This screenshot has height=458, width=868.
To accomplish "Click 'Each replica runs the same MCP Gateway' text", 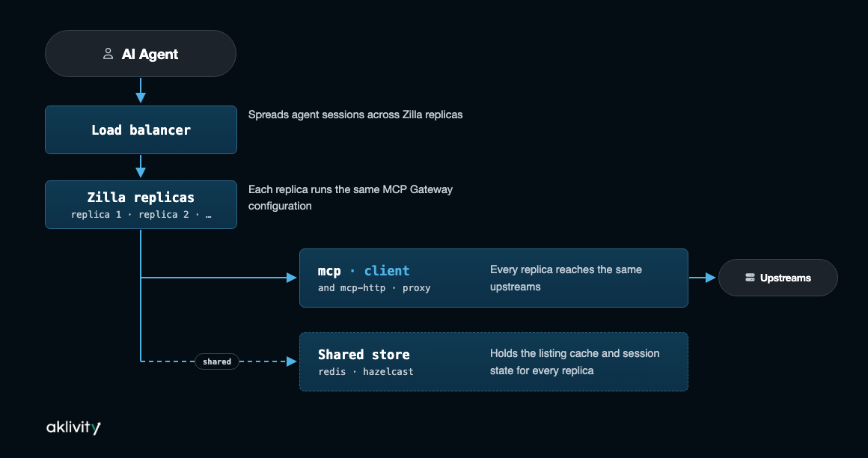I will pyautogui.click(x=350, y=197).
